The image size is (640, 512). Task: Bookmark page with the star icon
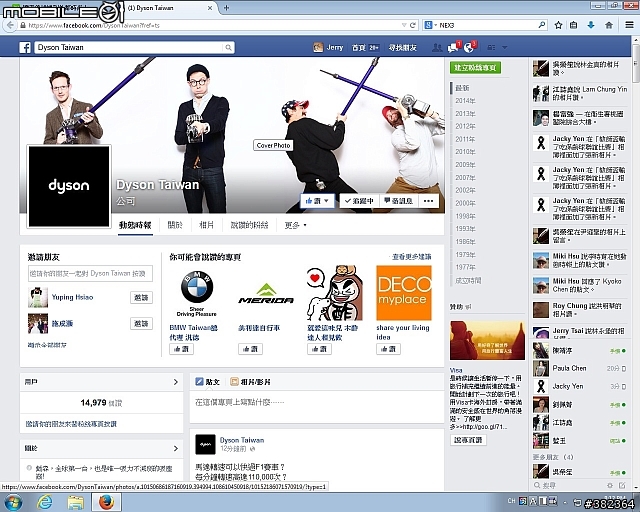pos(558,25)
